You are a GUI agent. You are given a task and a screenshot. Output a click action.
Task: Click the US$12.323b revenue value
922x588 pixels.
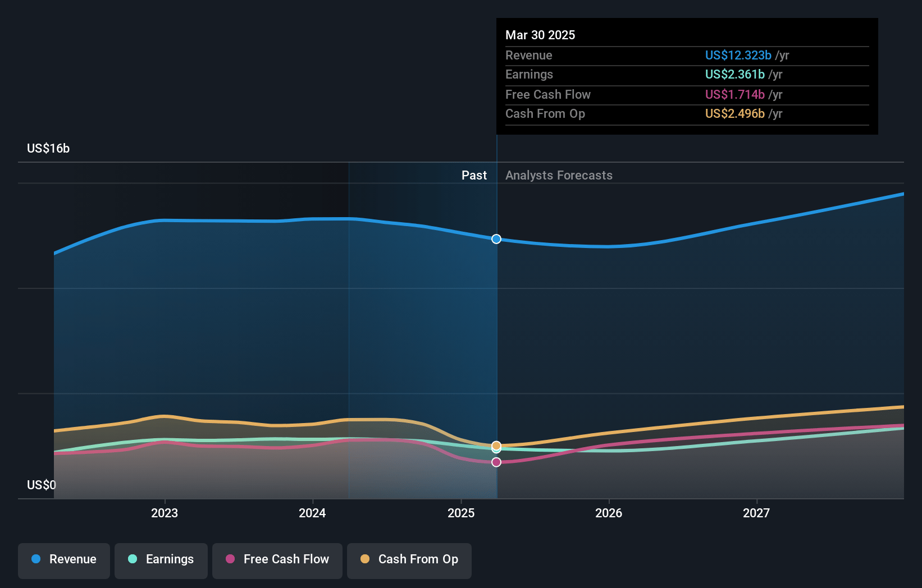tap(738, 55)
